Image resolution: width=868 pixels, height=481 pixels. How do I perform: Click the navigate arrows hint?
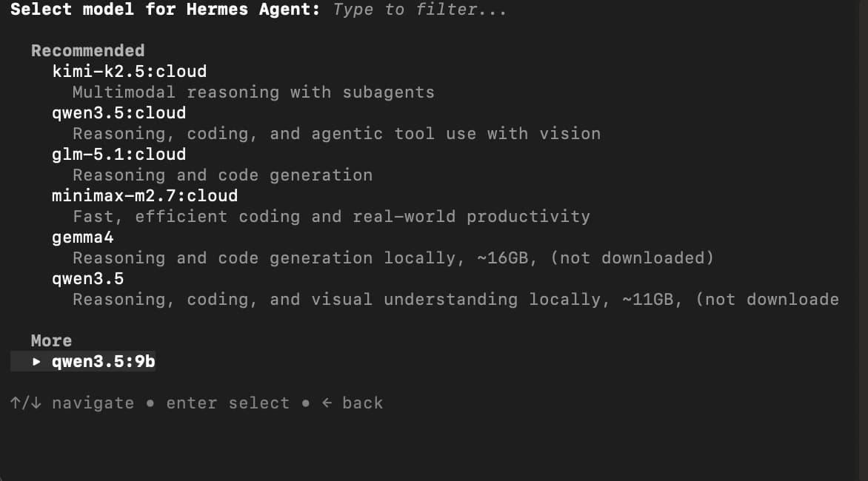pyautogui.click(x=67, y=403)
